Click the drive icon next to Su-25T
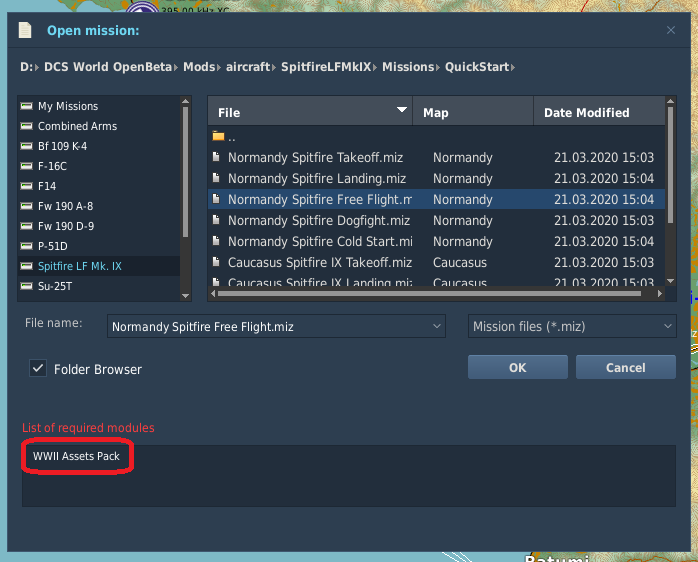The width and height of the screenshot is (698, 562). point(27,286)
